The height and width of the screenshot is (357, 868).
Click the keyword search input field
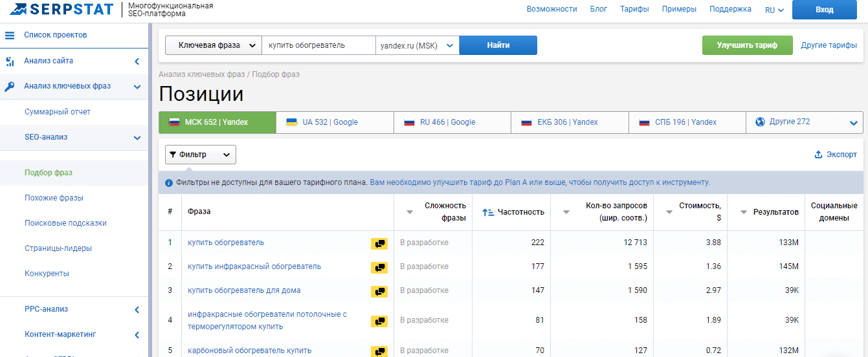click(318, 45)
